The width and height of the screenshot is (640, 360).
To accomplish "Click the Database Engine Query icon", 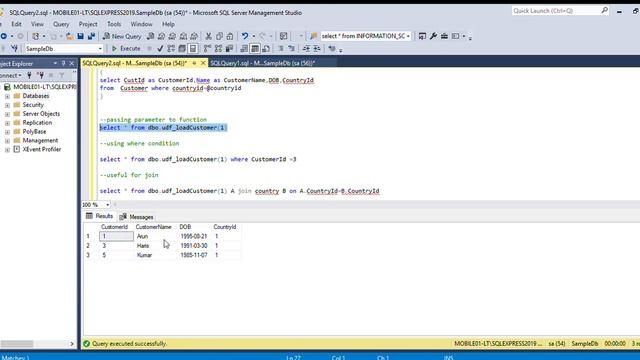I will coord(151,36).
